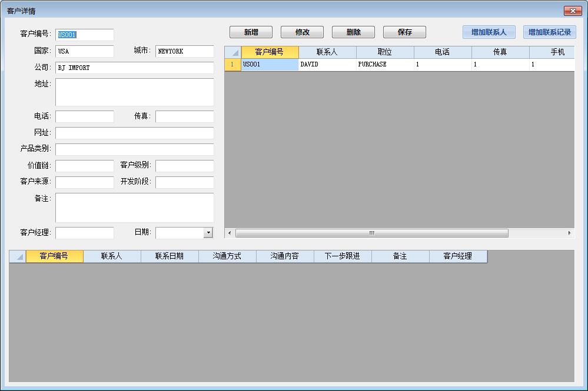Click the 新增 button

click(x=251, y=32)
